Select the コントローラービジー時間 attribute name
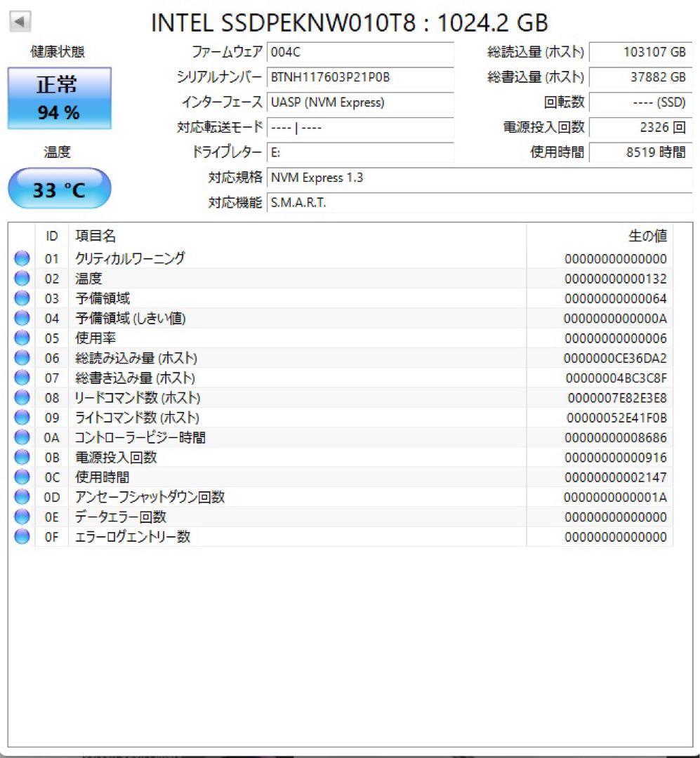This screenshot has height=758, width=700. click(x=140, y=437)
